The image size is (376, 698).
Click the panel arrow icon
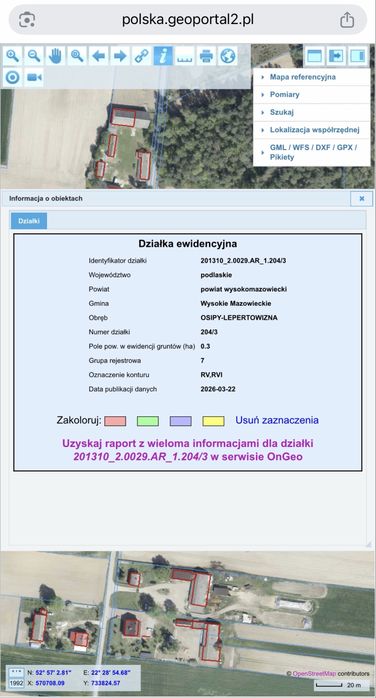click(x=336, y=56)
